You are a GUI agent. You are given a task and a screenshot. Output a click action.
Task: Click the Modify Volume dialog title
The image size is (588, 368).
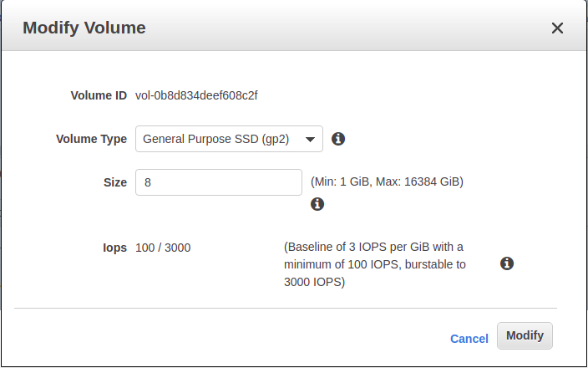(x=84, y=28)
